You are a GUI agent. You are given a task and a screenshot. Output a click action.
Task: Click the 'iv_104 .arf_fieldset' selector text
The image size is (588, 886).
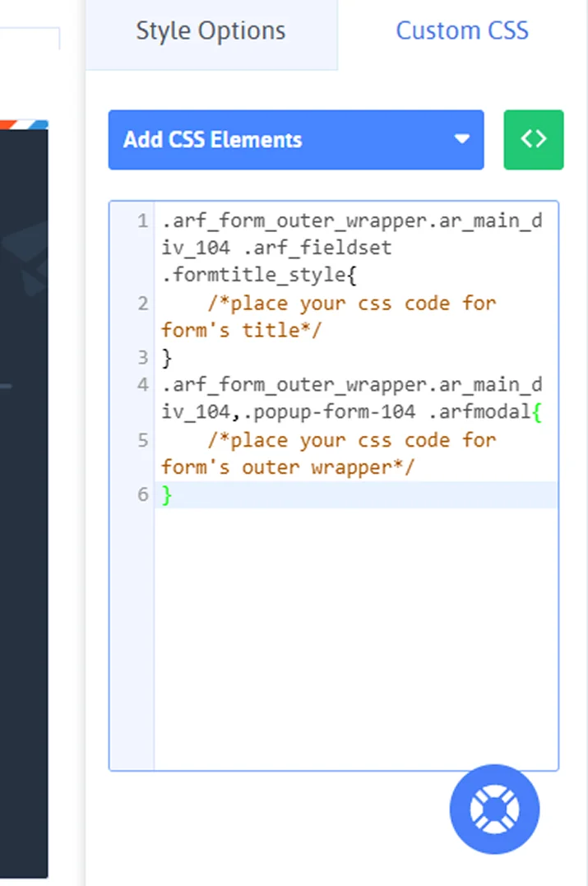pyautogui.click(x=276, y=248)
